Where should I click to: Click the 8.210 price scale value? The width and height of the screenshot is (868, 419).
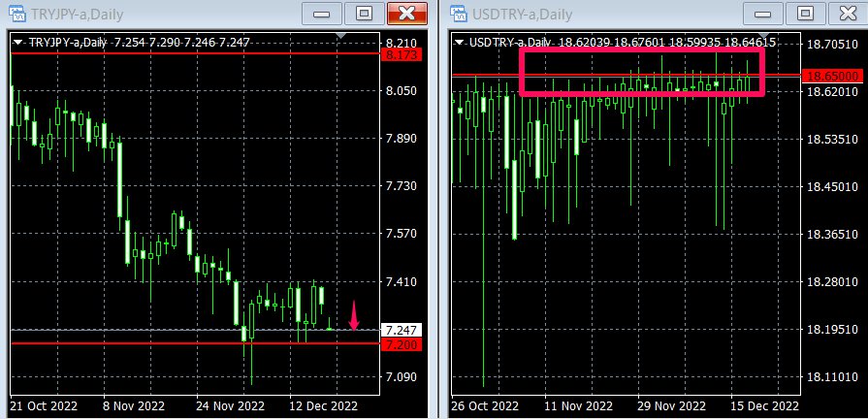click(402, 42)
